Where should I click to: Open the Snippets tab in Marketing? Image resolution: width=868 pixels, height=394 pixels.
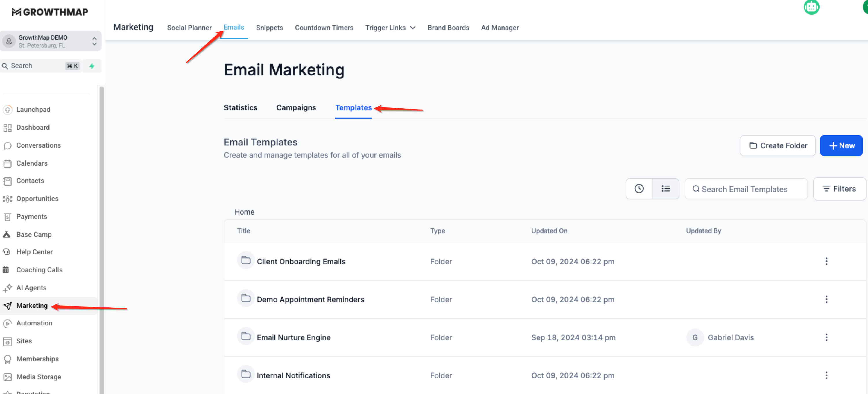[269, 28]
